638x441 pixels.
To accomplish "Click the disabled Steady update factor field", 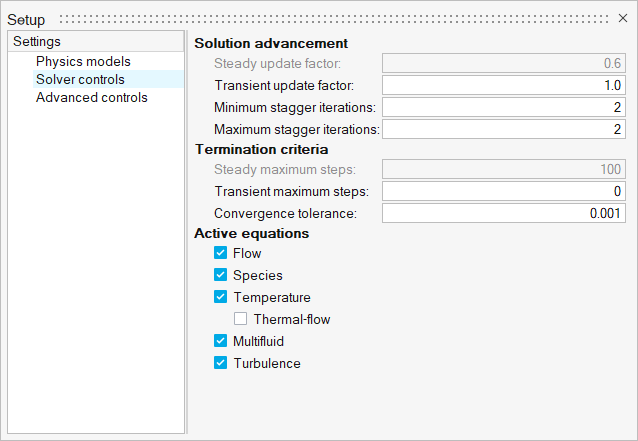I will tap(505, 63).
